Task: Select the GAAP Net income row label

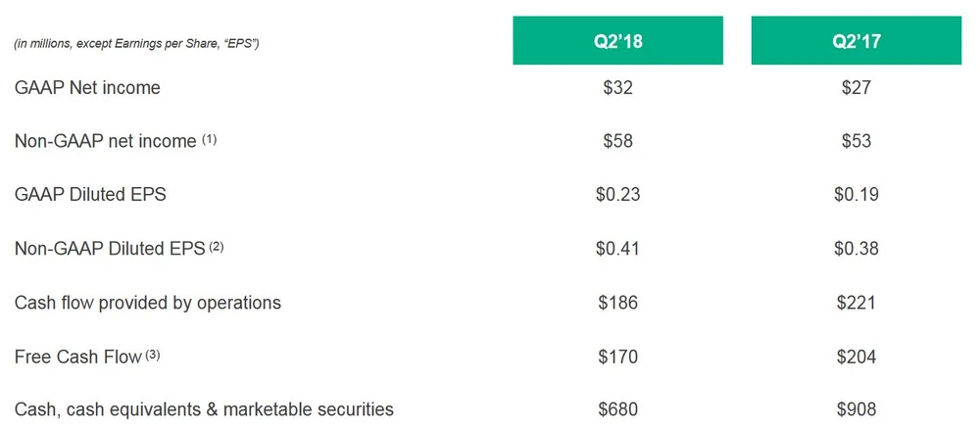Action: (x=87, y=88)
